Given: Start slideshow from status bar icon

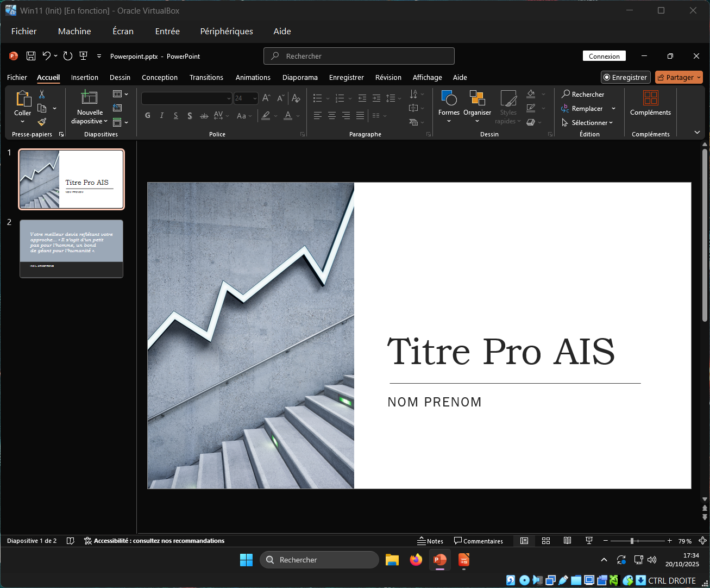Looking at the screenshot, I should 589,541.
